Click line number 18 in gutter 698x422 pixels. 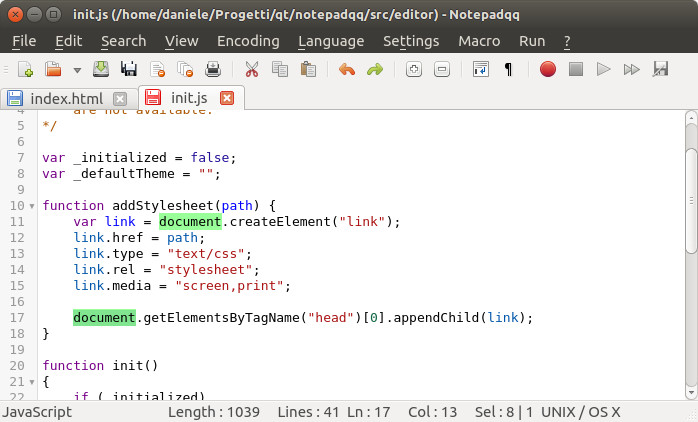(17, 334)
